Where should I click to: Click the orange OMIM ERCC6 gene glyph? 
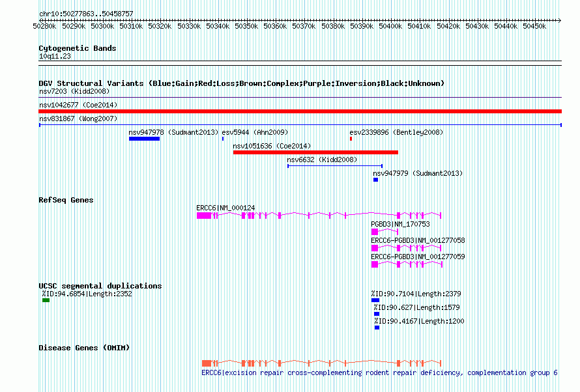321,363
